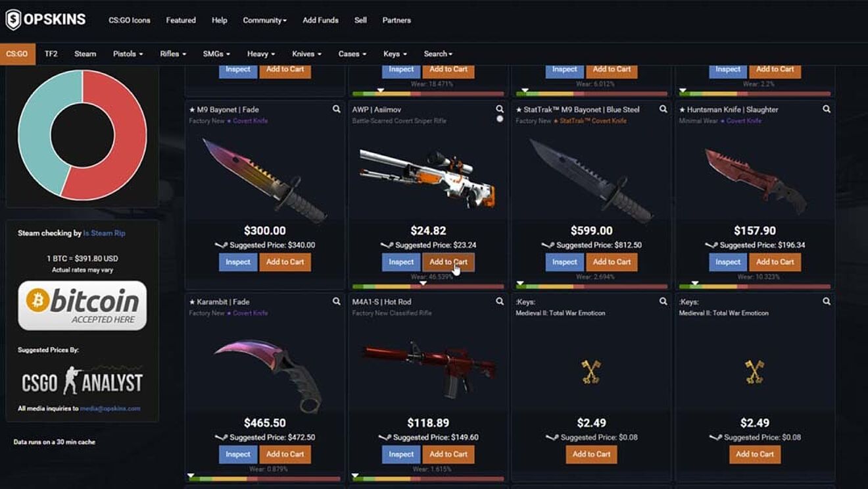
Task: Expand the Rifles category dropdown
Action: click(x=173, y=54)
